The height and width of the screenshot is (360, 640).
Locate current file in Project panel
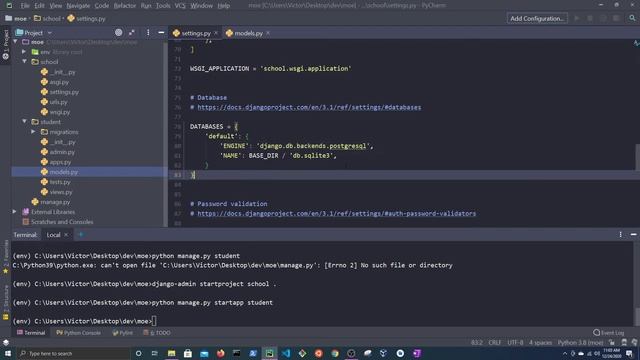(x=118, y=33)
